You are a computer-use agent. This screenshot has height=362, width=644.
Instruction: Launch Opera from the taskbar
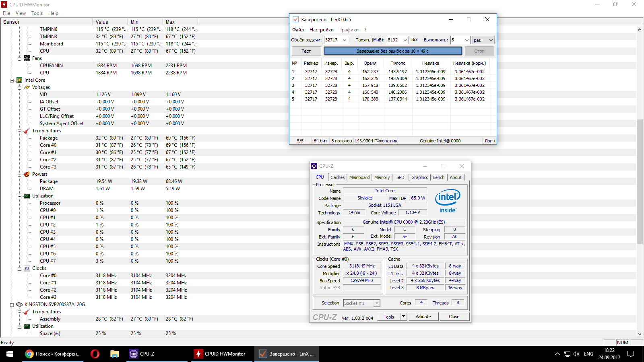coord(95,354)
